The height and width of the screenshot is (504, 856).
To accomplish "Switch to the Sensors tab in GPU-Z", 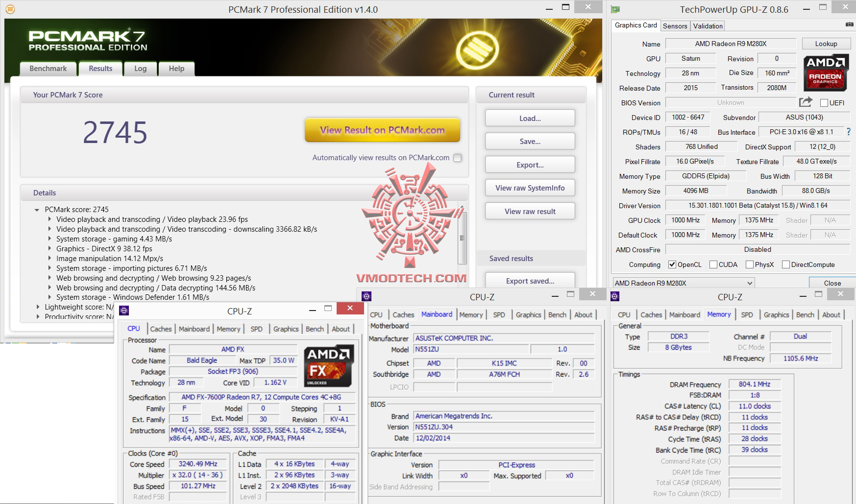I will (x=675, y=26).
